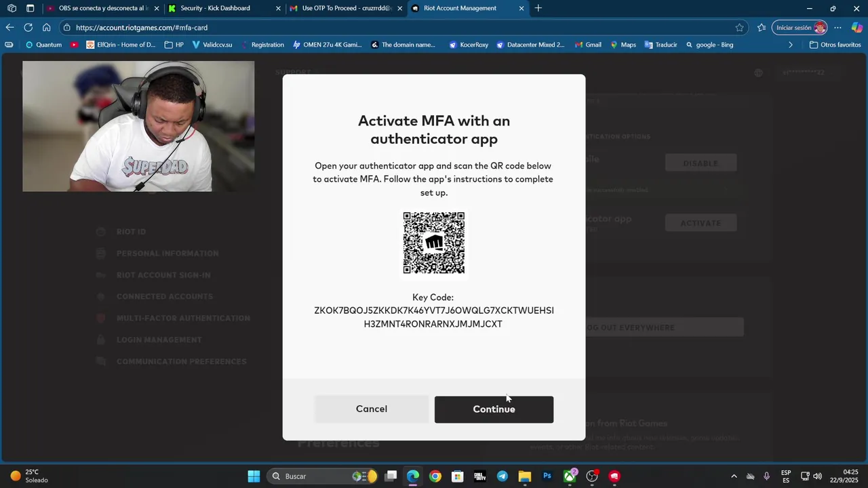Open the favorites hub icon in toolbar

tap(762, 28)
